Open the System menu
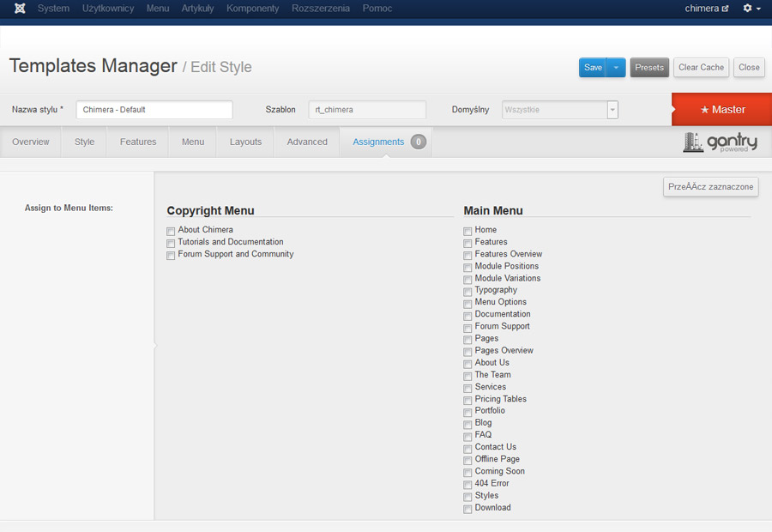Viewport: 772px width, 532px height. (54, 9)
